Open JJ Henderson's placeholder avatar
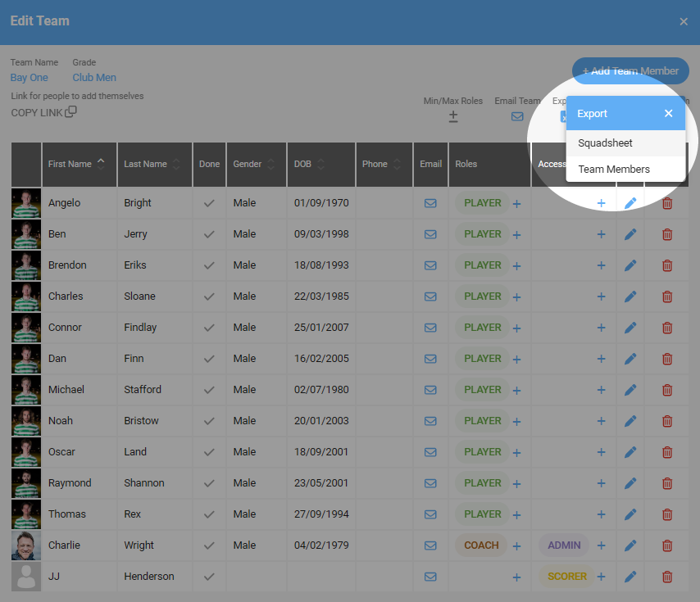Screen dimensions: 700x602 [26, 577]
